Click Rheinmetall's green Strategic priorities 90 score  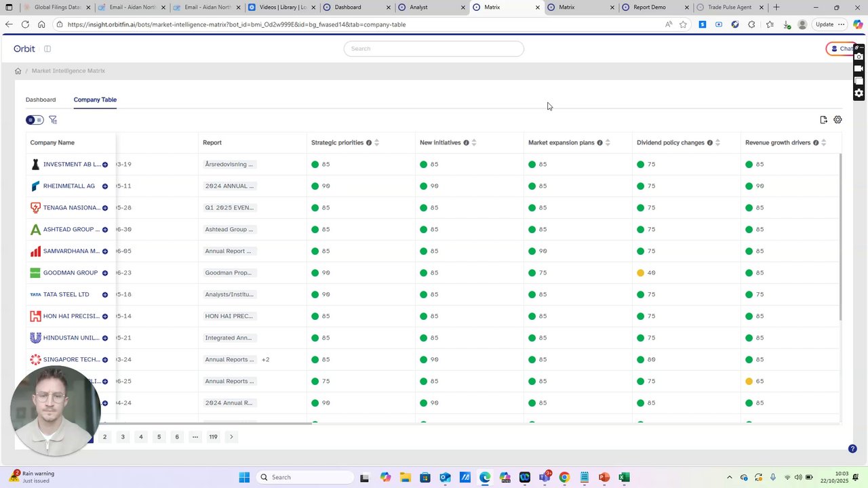click(x=315, y=186)
